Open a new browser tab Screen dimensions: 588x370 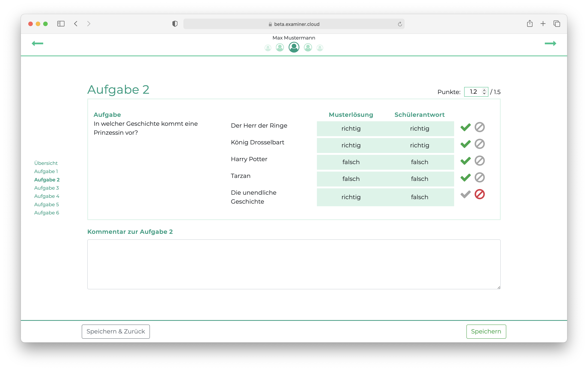[543, 24]
